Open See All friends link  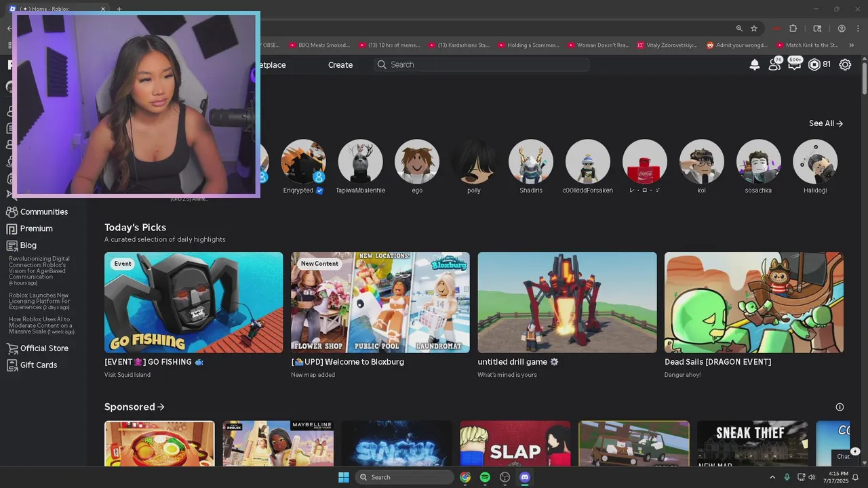(826, 123)
